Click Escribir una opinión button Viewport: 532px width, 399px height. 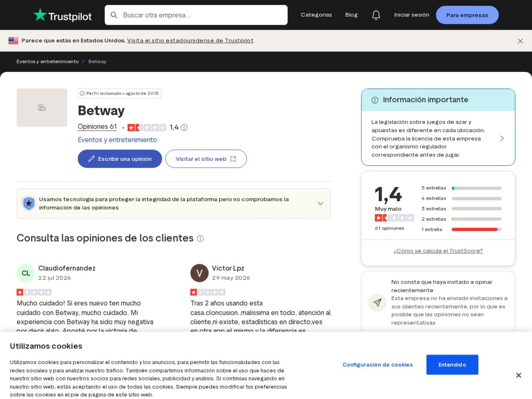pyautogui.click(x=120, y=159)
